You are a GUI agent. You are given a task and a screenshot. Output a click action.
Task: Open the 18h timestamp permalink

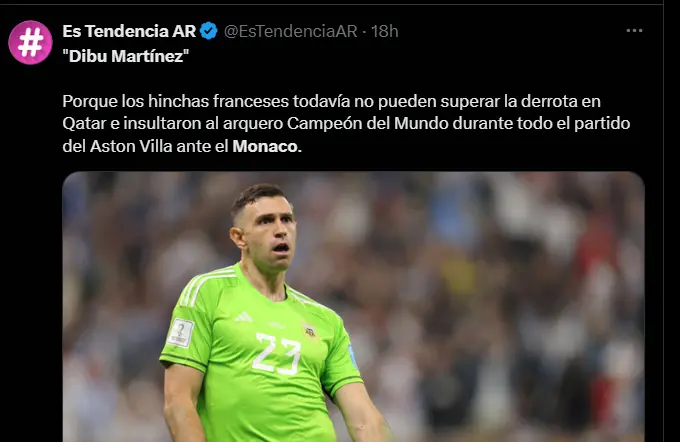coord(385,31)
